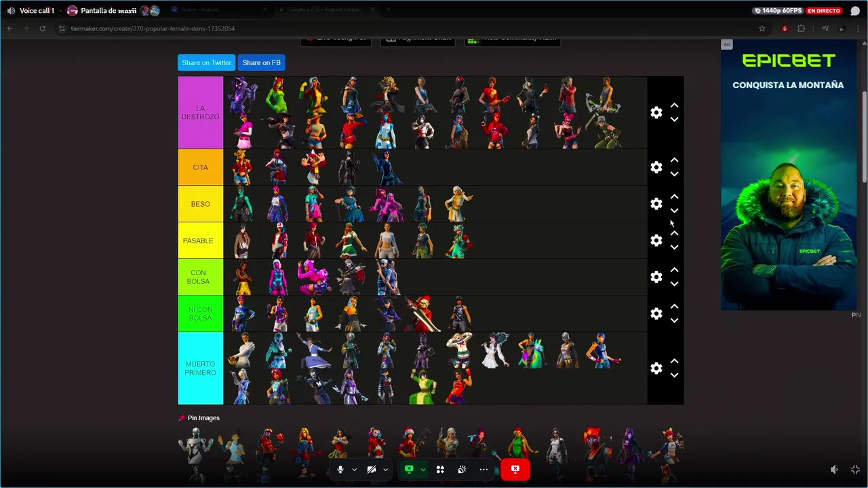The image size is (868, 488).
Task: Select first skin thumbnail in CITA row
Action: point(242,167)
